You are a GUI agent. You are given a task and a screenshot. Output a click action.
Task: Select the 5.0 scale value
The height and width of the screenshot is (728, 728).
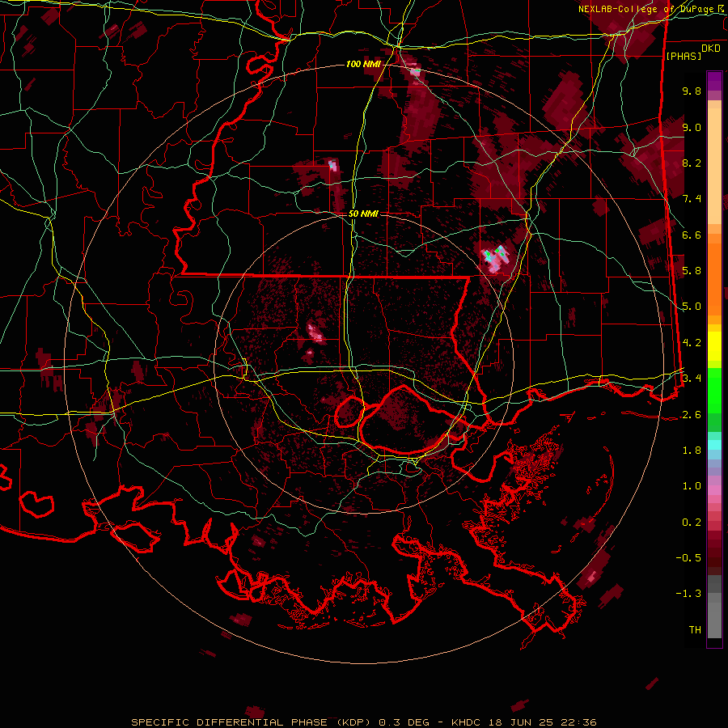click(x=692, y=307)
